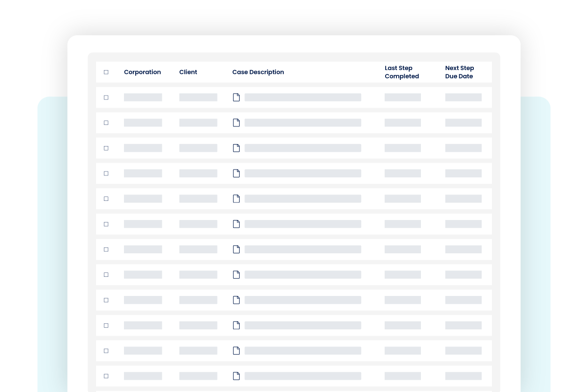588x392 pixels.
Task: Open the document icon in the first row
Action: tap(236, 98)
